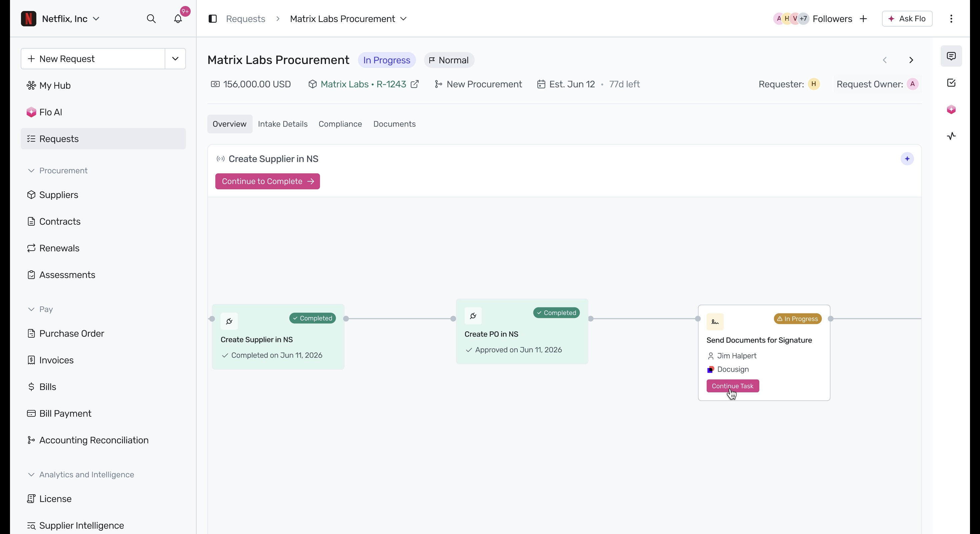This screenshot has height=534, width=980.
Task: Open Supplier Intelligence page
Action: point(103,525)
